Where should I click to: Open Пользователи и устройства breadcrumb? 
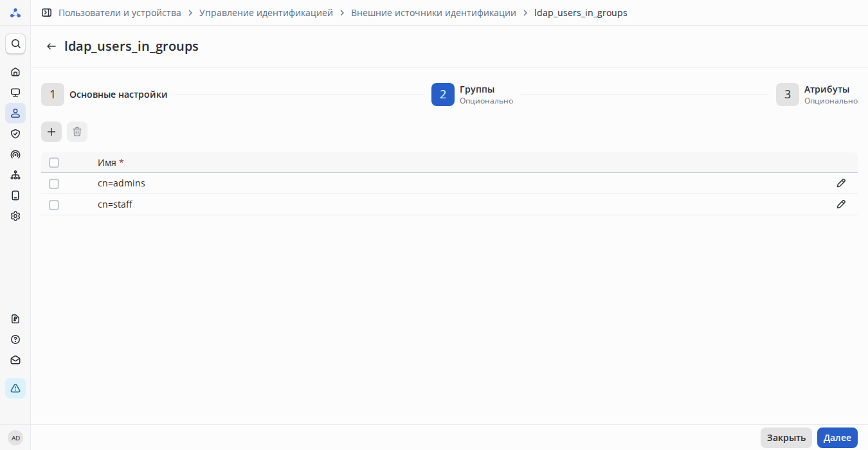120,13
